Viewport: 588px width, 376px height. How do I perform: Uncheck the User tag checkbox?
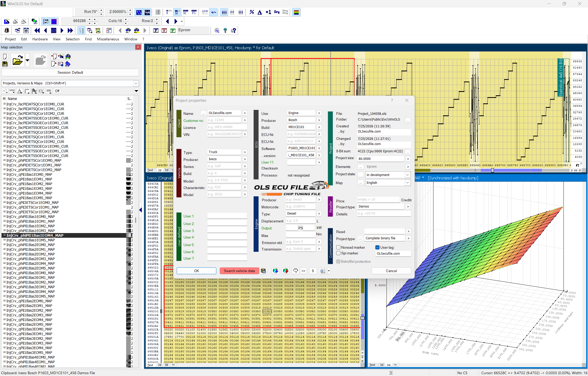(x=377, y=247)
